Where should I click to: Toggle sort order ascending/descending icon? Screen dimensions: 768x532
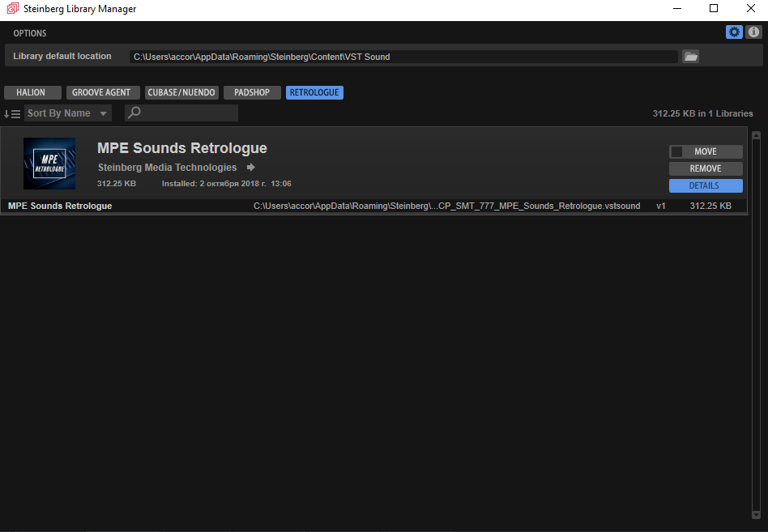[x=12, y=114]
